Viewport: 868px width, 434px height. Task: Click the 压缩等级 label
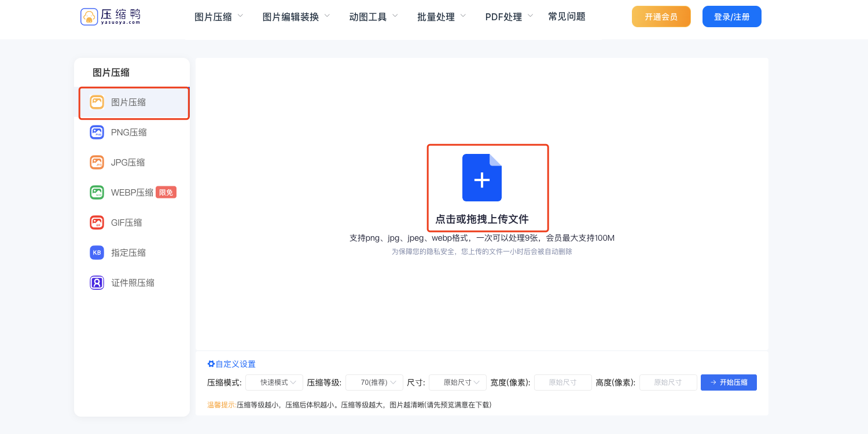(325, 382)
